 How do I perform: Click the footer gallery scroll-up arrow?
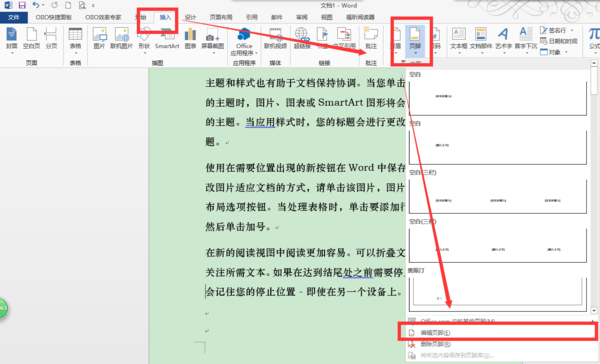(x=594, y=62)
